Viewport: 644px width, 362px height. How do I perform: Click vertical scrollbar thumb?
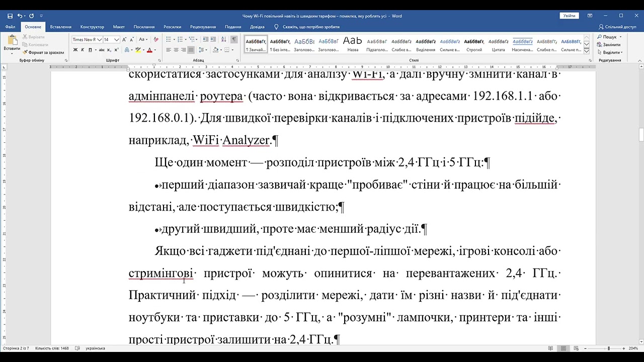pos(641,135)
